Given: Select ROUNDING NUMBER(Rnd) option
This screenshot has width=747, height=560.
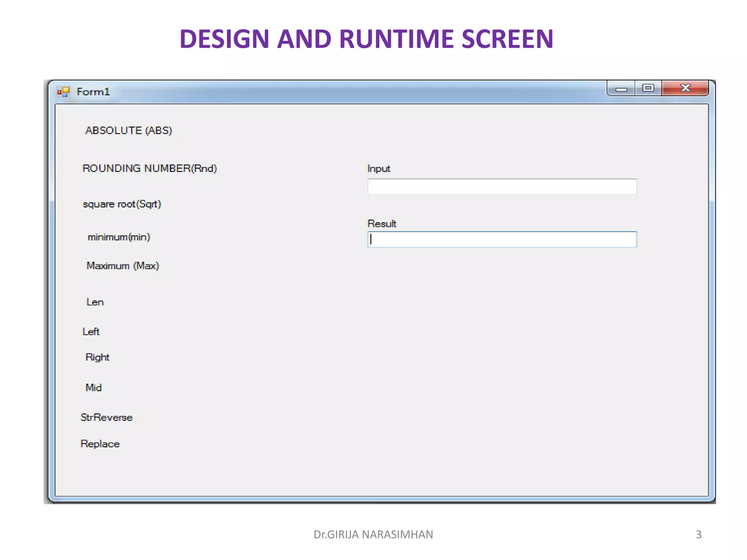Looking at the screenshot, I should tap(150, 168).
